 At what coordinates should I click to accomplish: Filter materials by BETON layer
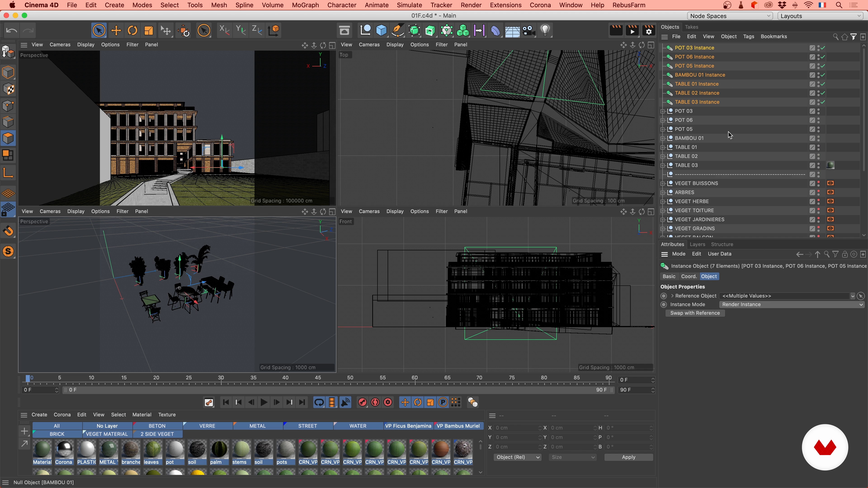tap(157, 426)
